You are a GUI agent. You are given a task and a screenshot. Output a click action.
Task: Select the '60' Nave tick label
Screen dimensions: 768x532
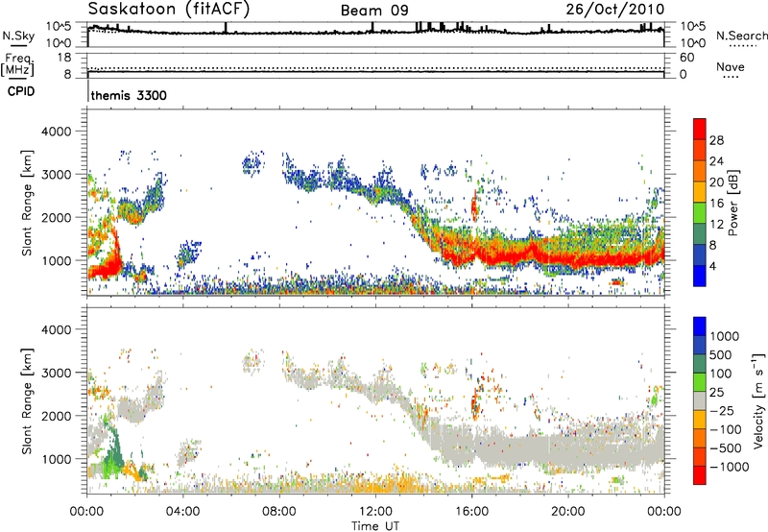coord(687,58)
